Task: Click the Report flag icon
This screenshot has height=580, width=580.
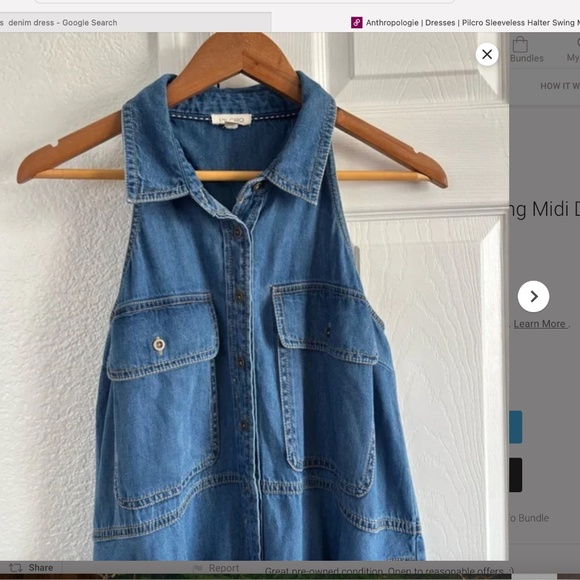Action: tap(199, 568)
